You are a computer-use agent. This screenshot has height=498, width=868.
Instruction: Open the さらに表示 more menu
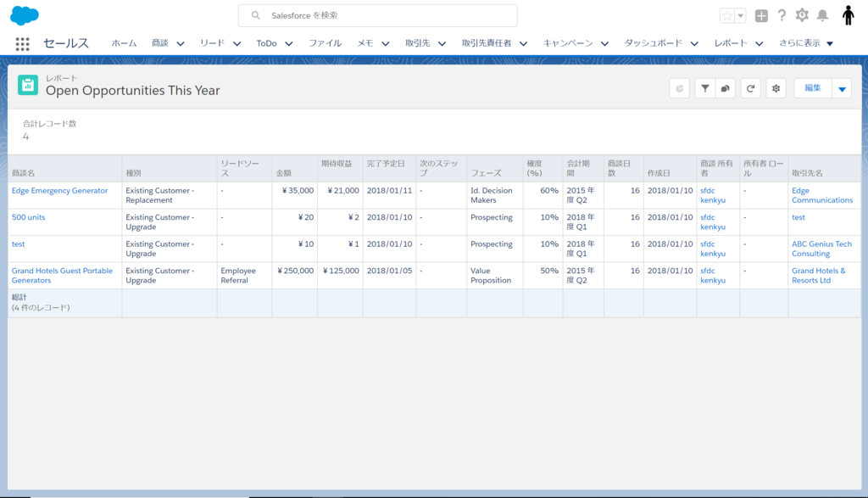click(806, 43)
